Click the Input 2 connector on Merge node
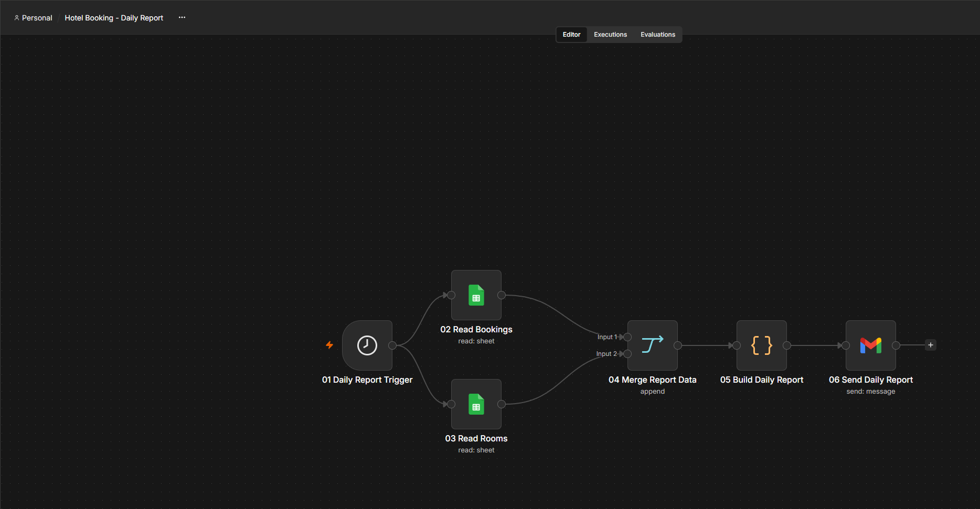 coord(627,354)
